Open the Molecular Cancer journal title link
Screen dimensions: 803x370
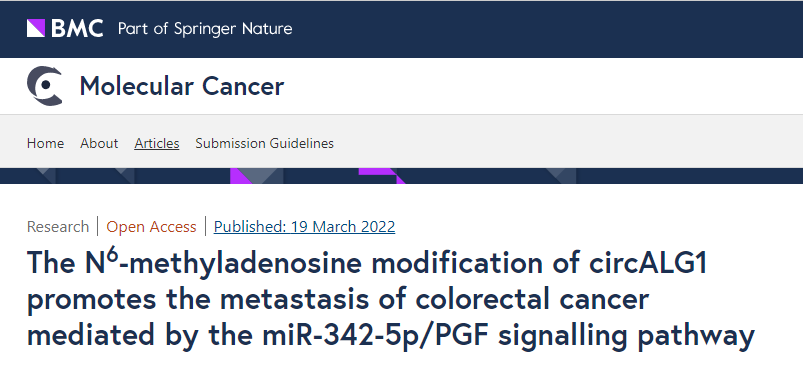click(181, 86)
